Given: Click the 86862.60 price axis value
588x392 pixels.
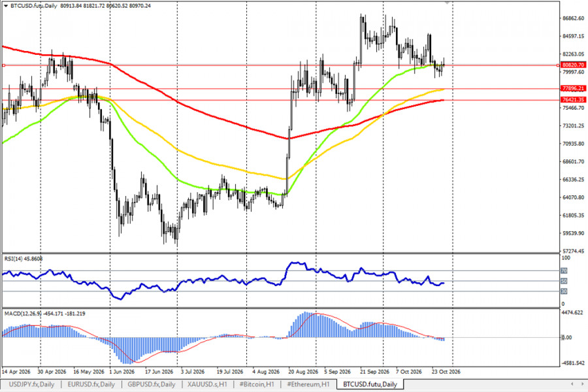Looking at the screenshot, I should (574, 18).
